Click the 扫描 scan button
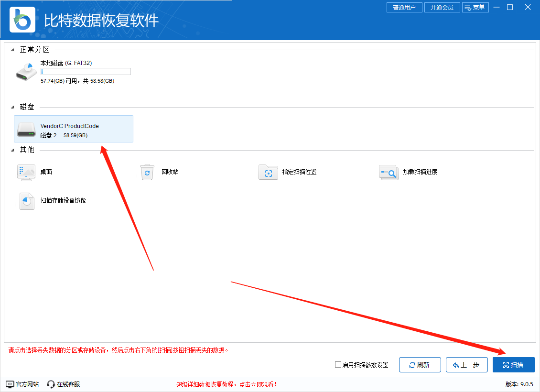 [514, 364]
